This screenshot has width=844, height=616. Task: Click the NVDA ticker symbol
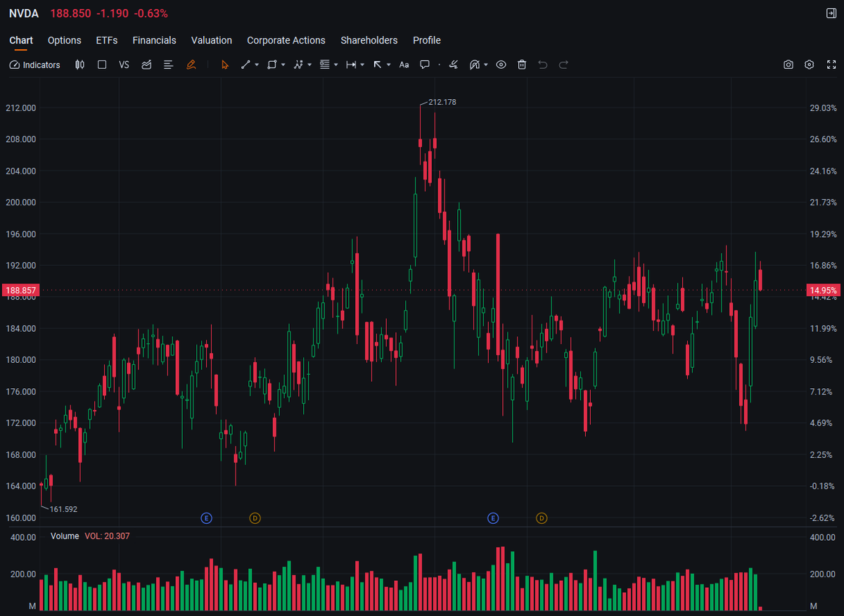(x=24, y=13)
